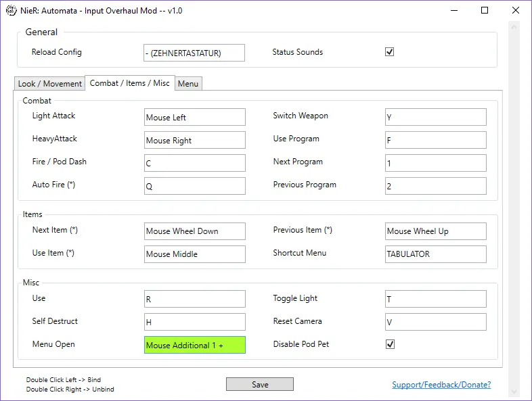Open the Support/Feedback/Donate link
Viewport: 532px width, 401px height.
pyautogui.click(x=441, y=385)
